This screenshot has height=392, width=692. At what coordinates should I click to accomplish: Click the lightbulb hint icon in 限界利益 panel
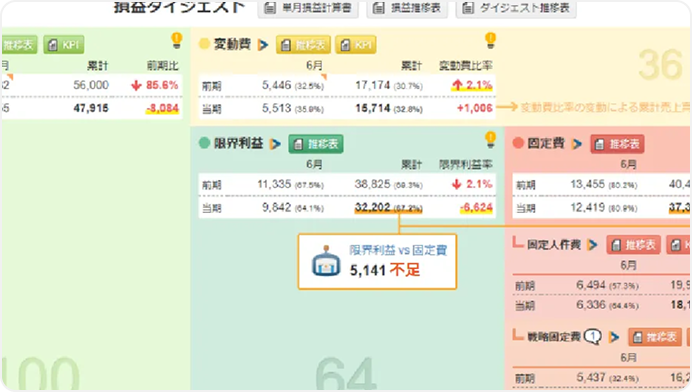pos(490,139)
